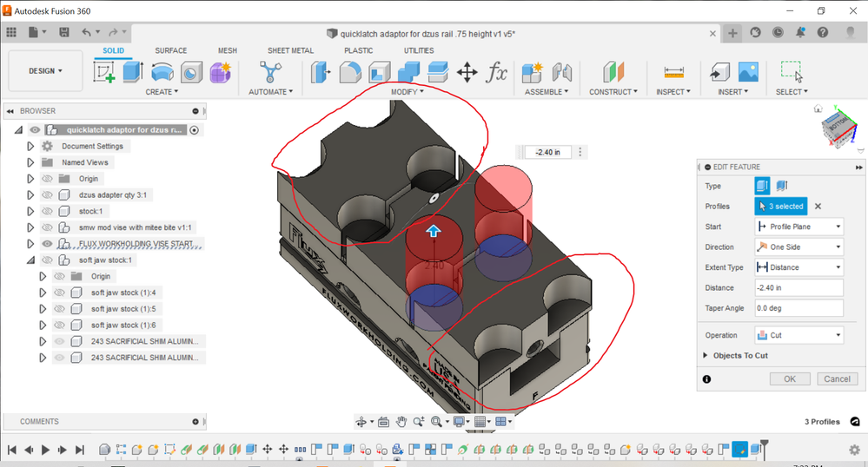Viewport: 868px width, 467px height.
Task: Choose the Thin Extrude type button
Action: (x=782, y=186)
